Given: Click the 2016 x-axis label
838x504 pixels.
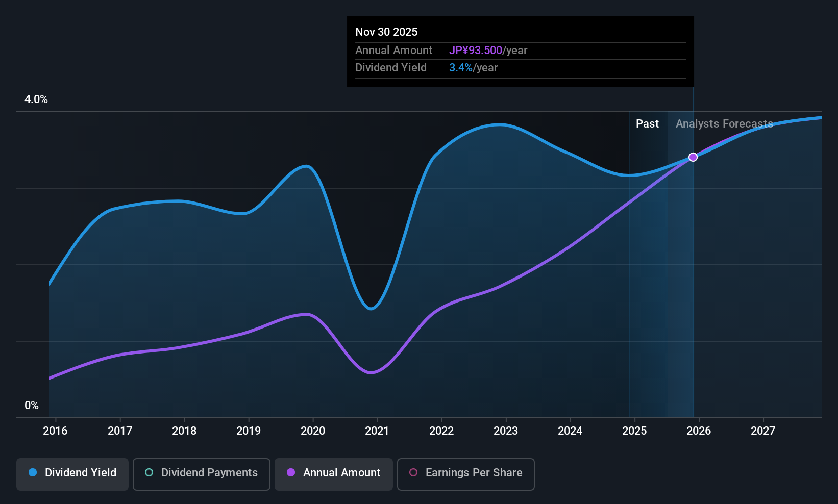Looking at the screenshot, I should pos(55,431).
